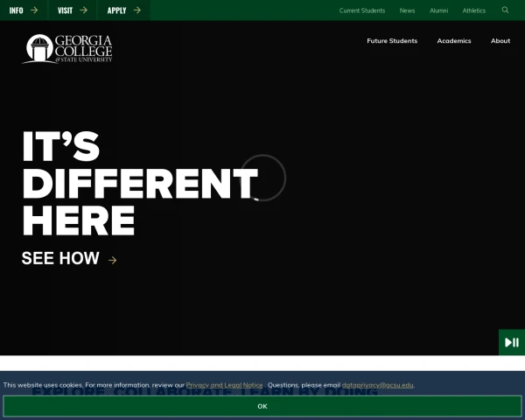Viewport: 525px width, 420px height.
Task: Open the About menu
Action: pos(500,41)
